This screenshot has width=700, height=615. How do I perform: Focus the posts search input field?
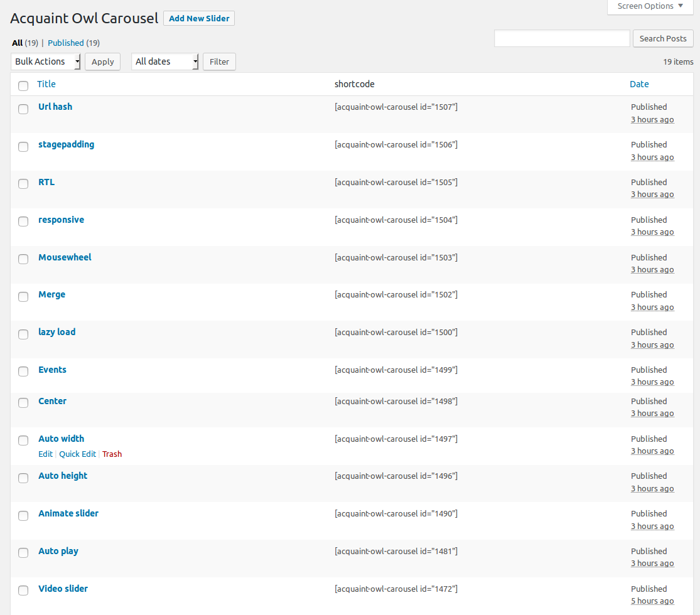pyautogui.click(x=562, y=38)
